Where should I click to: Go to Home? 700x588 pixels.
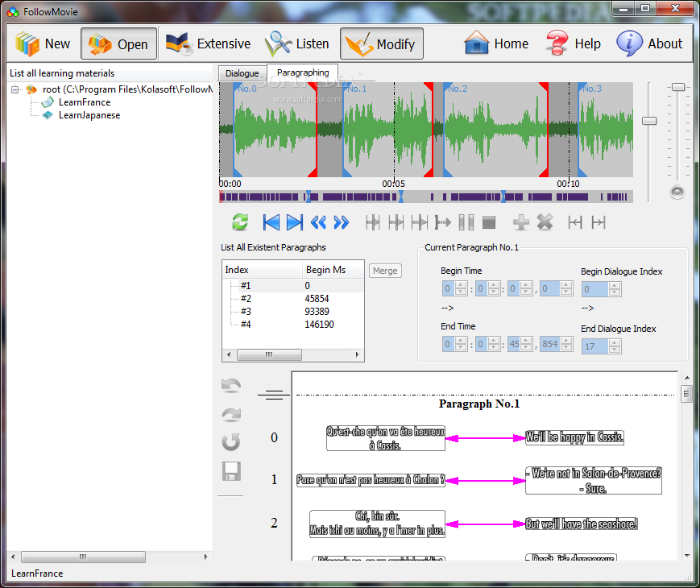coord(496,43)
